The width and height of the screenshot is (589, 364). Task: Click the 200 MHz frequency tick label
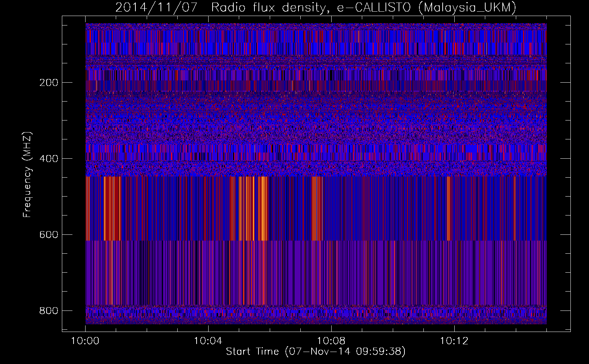coord(48,83)
